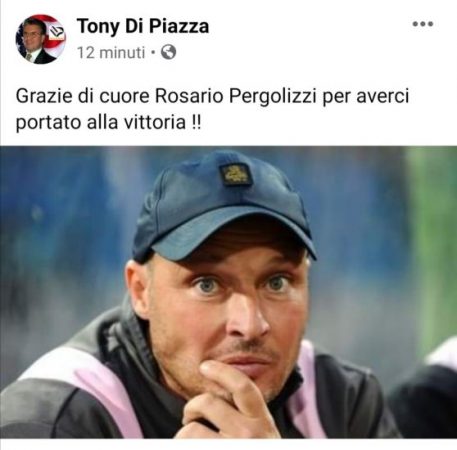The height and width of the screenshot is (450, 457).
Task: Click the '12 minuti' post timestamp
Action: [111, 53]
